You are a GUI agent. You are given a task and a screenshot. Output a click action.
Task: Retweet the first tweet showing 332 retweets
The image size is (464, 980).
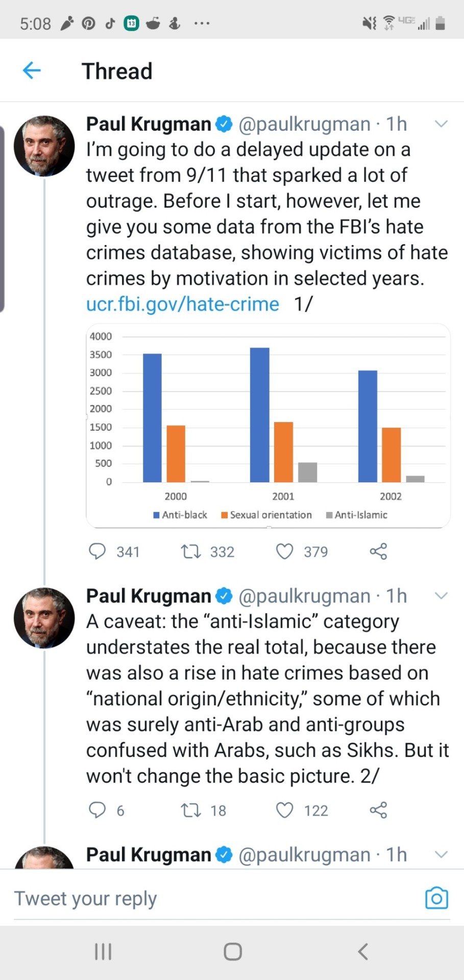[191, 551]
